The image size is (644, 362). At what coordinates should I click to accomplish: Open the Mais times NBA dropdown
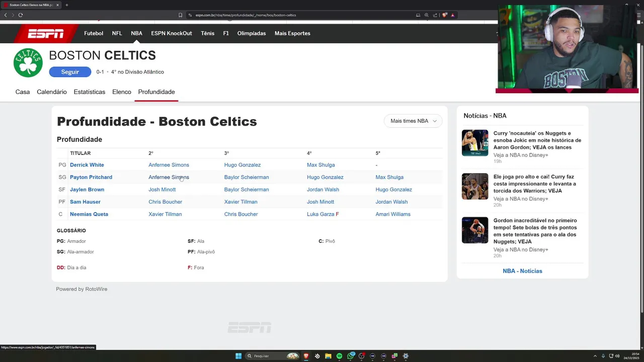pos(413,121)
